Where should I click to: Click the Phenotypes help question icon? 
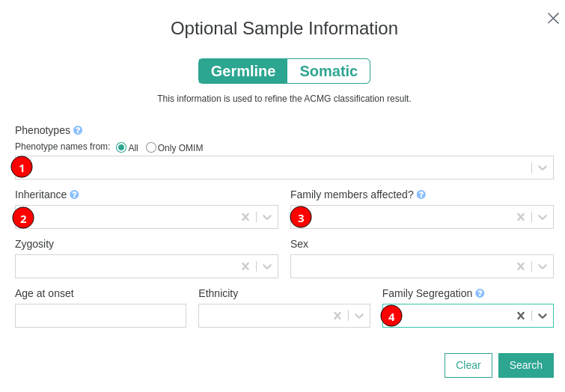[78, 130]
